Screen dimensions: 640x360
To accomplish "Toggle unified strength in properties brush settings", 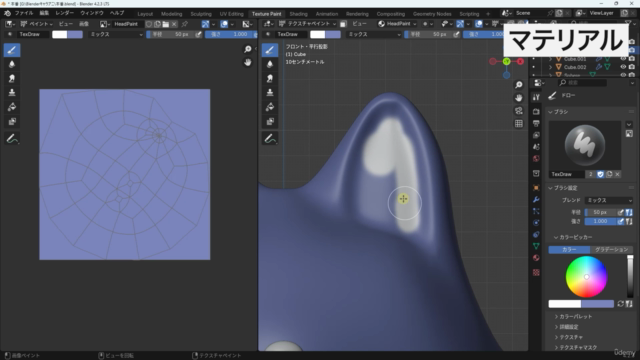I will 629,221.
